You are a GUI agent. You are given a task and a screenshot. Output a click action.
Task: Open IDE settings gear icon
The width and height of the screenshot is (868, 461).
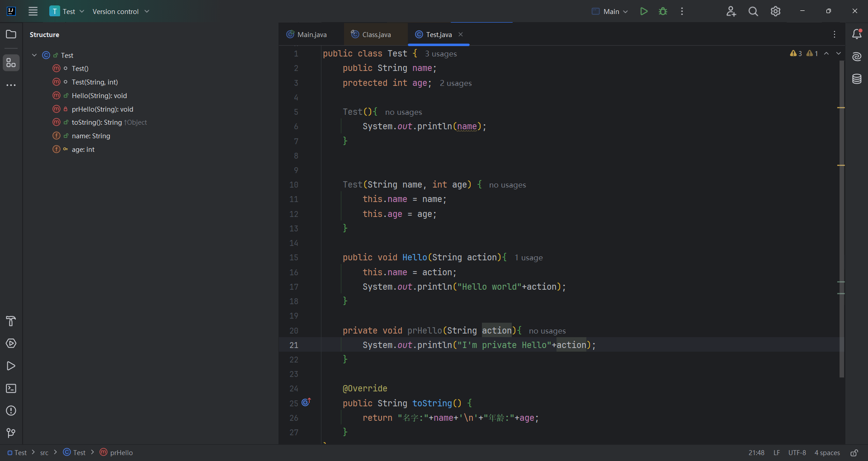pos(775,11)
